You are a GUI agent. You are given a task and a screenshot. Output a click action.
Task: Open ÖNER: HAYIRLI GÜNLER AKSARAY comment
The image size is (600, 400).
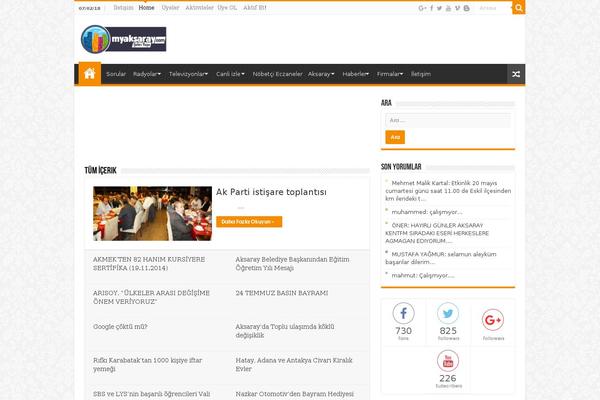[x=437, y=233]
